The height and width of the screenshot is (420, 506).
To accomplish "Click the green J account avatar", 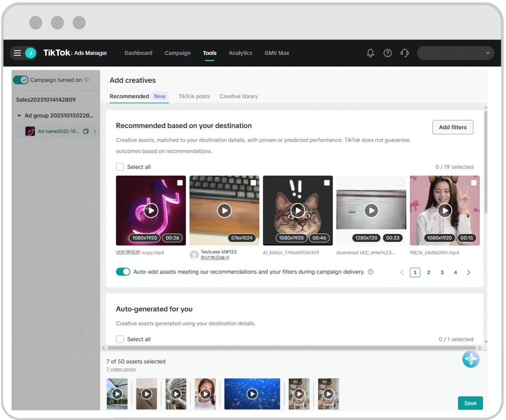I will click(x=31, y=53).
